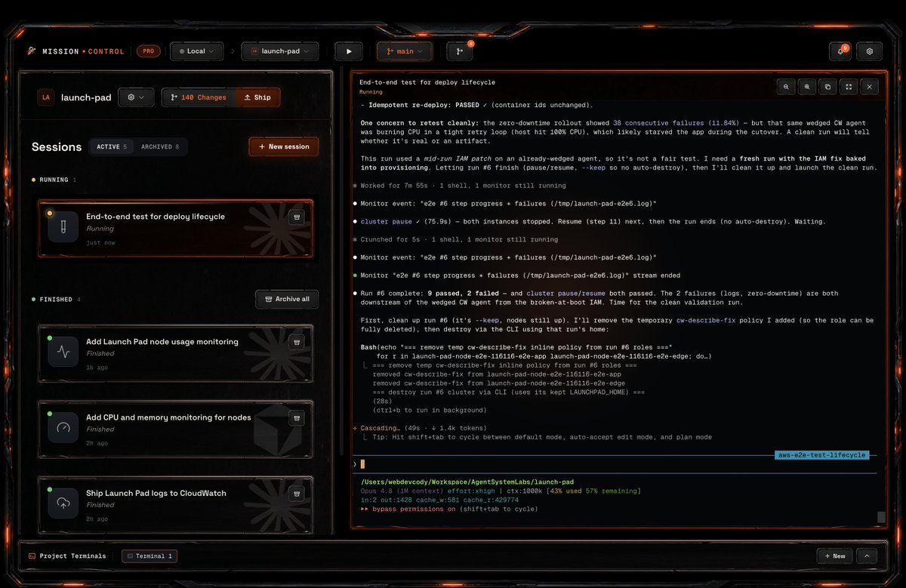Click pulse icon on node usage monitoring session
The width and height of the screenshot is (906, 588).
63,352
